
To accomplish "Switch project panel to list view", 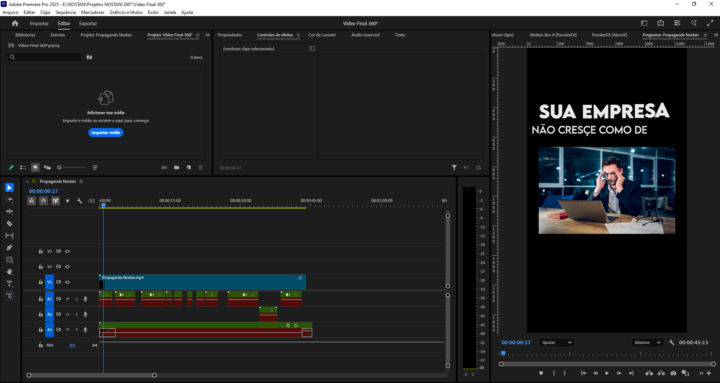I will coord(23,168).
